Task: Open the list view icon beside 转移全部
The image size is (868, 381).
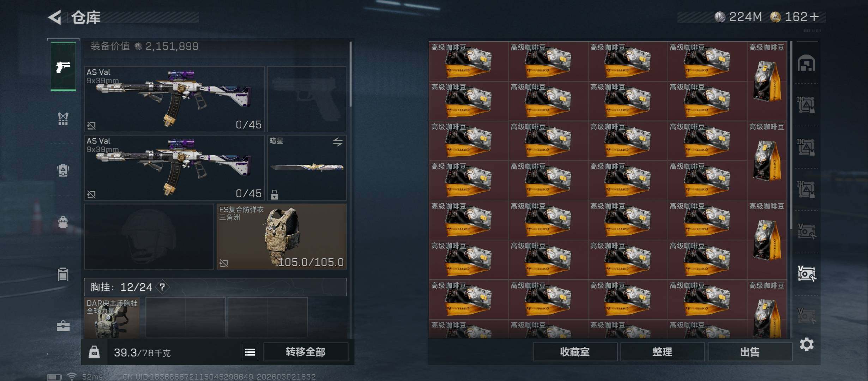Action: [x=250, y=352]
